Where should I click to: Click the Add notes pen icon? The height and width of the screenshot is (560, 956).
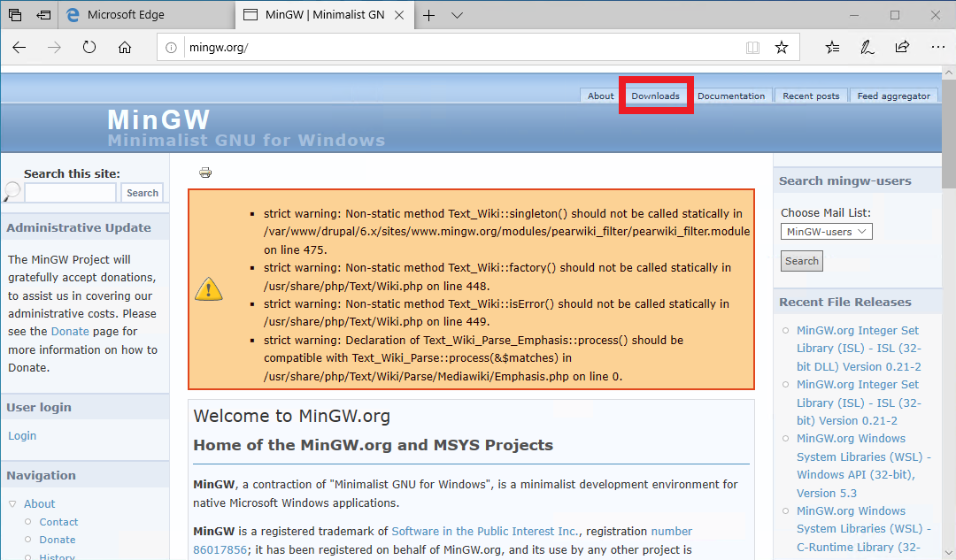pyautogui.click(x=867, y=48)
